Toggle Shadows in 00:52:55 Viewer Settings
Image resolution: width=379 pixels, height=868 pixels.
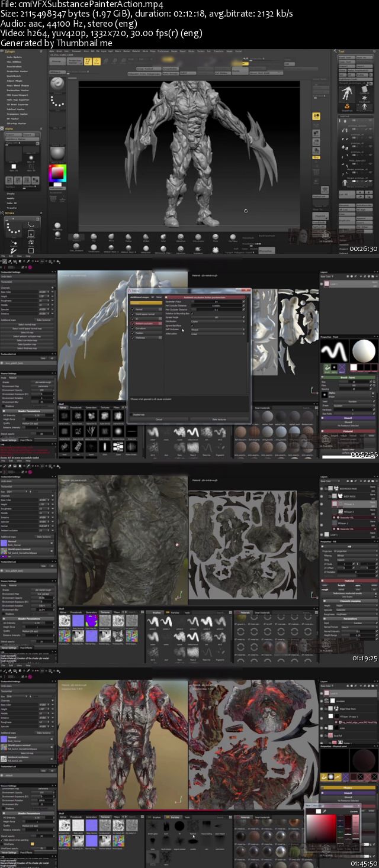coord(3,405)
